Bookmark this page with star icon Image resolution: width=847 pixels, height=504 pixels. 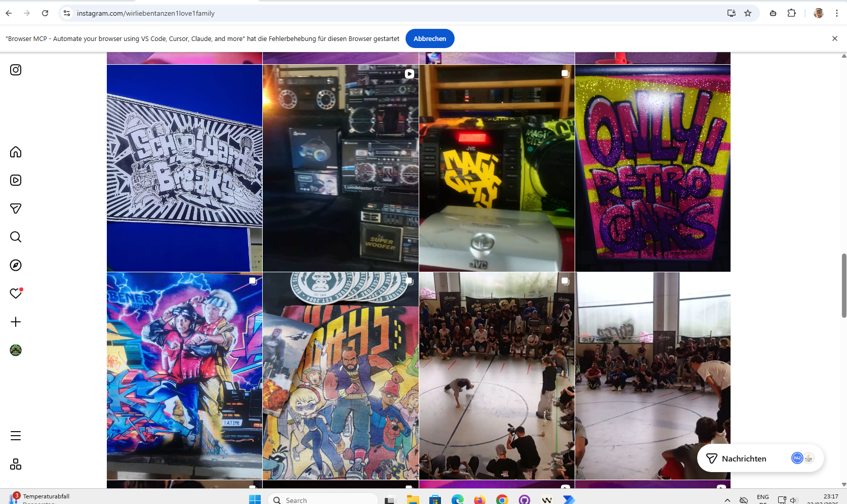pos(748,13)
